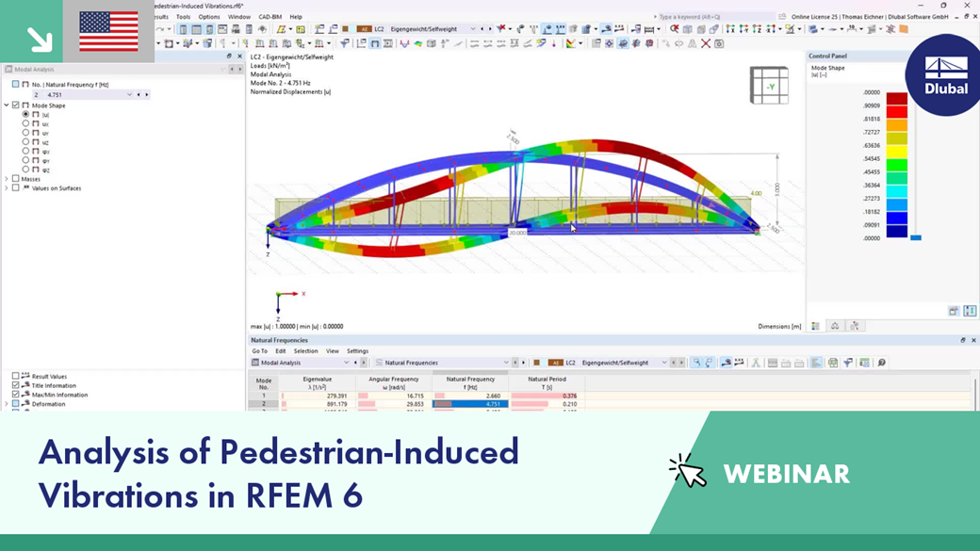
Task: Click the balance scale factors icon in Control Panel
Action: 835,326
